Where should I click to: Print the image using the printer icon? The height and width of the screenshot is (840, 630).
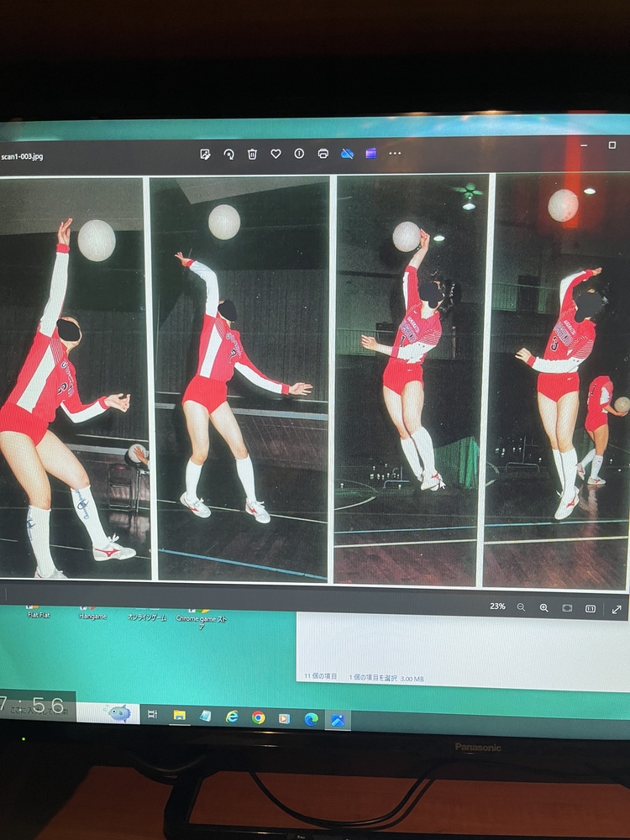click(x=323, y=154)
